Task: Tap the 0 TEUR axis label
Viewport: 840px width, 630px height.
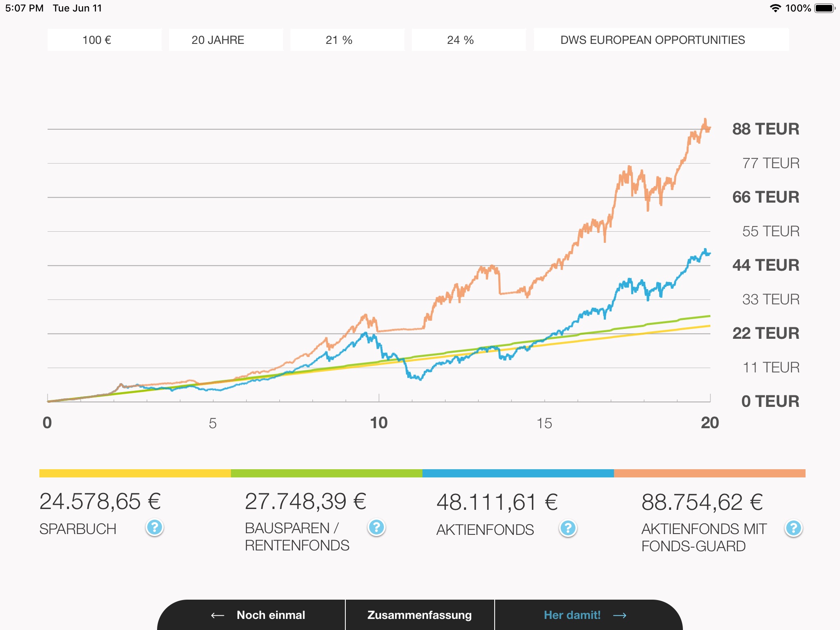Action: click(770, 402)
